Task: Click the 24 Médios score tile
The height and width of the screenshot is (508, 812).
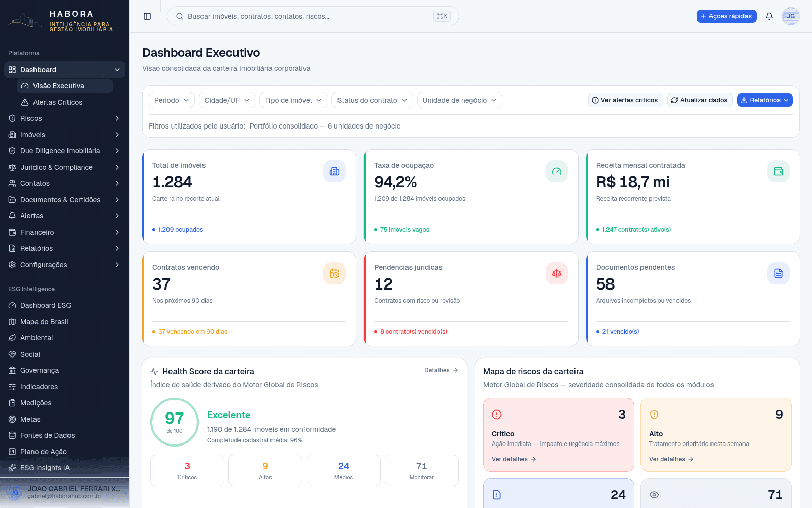Action: (x=344, y=470)
